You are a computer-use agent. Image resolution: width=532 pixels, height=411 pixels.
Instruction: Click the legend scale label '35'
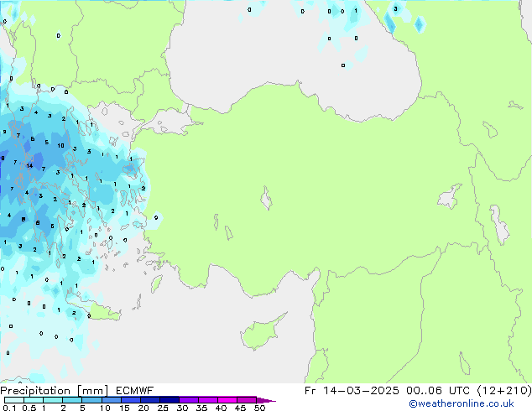[201, 408]
